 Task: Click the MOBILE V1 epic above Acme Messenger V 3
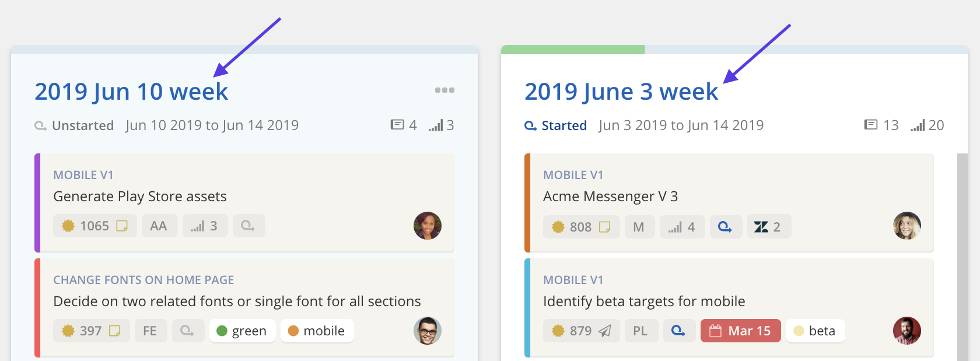coord(573,175)
